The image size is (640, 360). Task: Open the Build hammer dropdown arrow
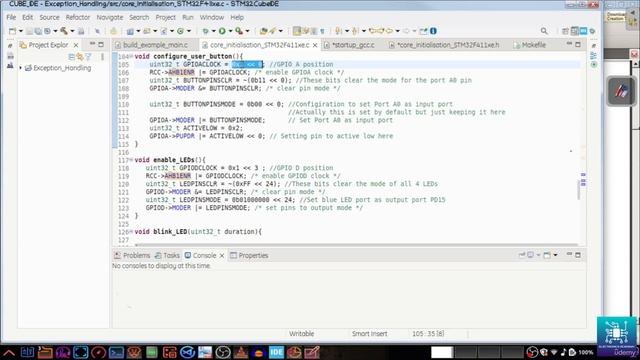[x=72, y=31]
